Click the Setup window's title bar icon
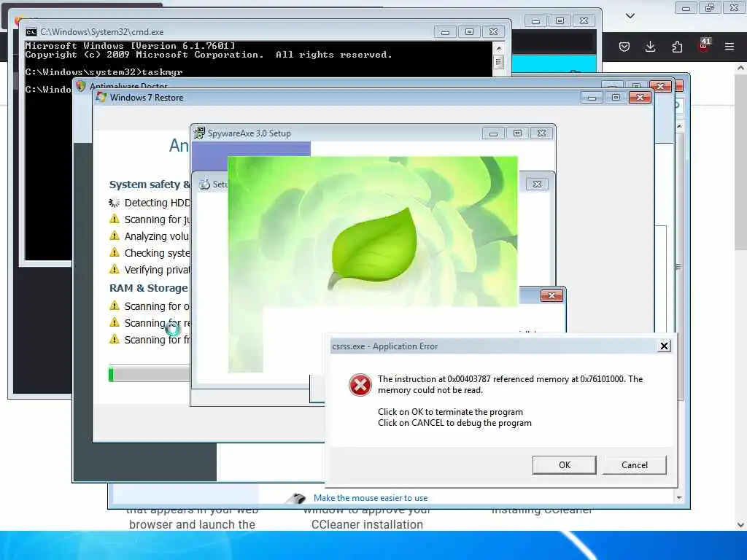 [x=204, y=184]
